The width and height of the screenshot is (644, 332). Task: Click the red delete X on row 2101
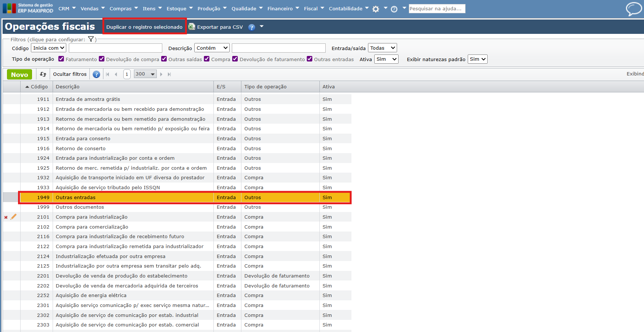point(6,217)
